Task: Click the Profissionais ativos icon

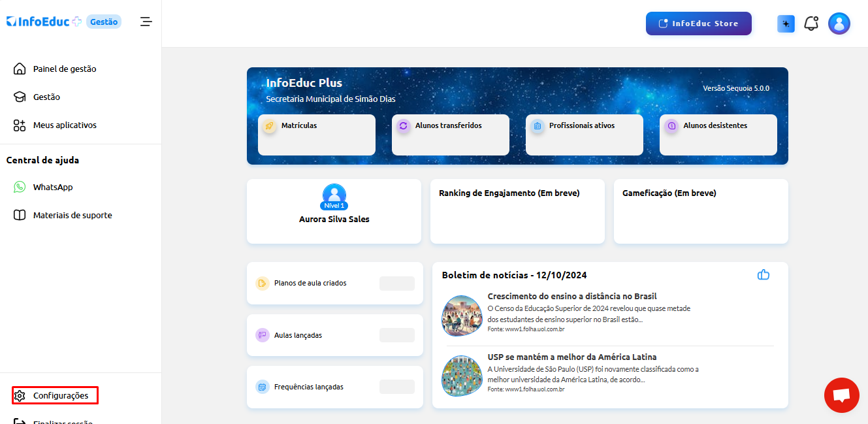Action: [537, 126]
